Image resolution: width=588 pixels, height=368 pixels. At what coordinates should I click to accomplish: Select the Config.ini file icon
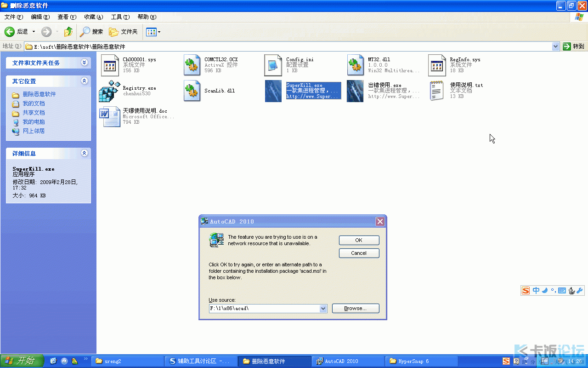pos(273,65)
